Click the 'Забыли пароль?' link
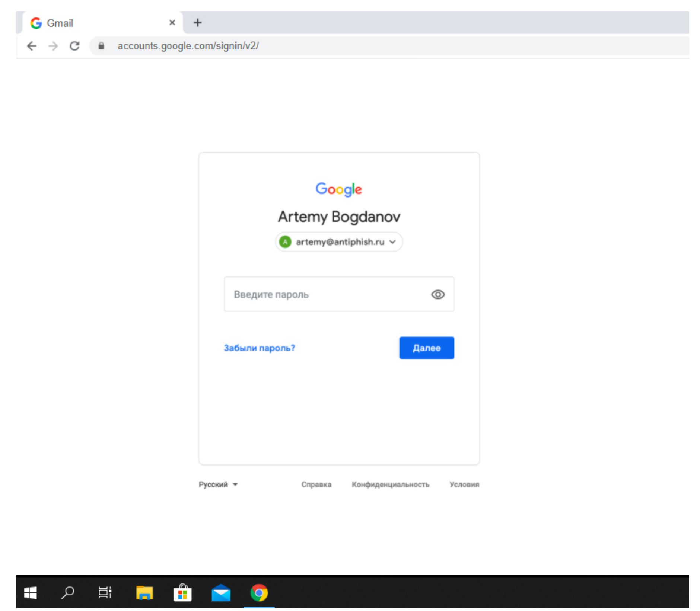The image size is (700, 611). (x=260, y=348)
